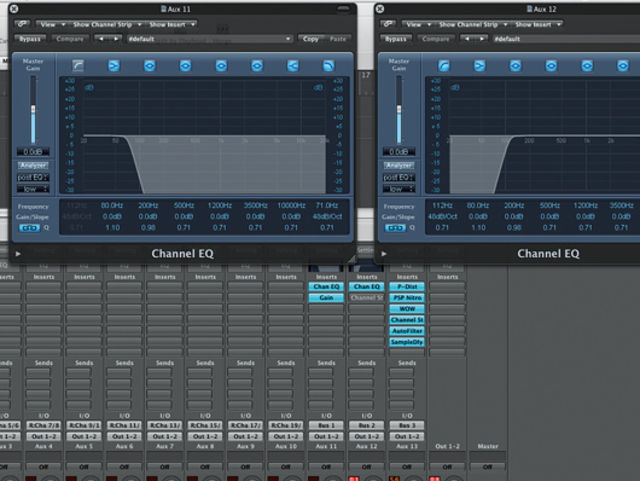Toggle the 1200Hz bell band icon in Aux 11 EQ
The height and width of the screenshot is (481, 640).
(x=221, y=65)
